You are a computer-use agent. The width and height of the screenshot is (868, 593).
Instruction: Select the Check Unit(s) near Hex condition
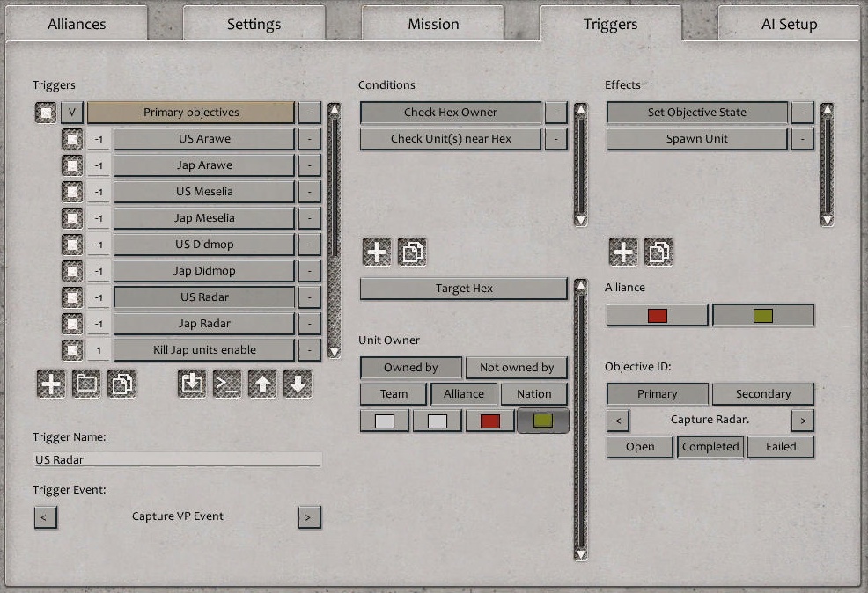(451, 139)
